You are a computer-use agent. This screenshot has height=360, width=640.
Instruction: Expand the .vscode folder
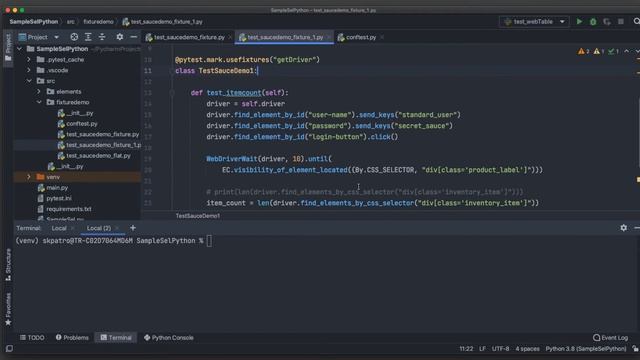click(29, 70)
